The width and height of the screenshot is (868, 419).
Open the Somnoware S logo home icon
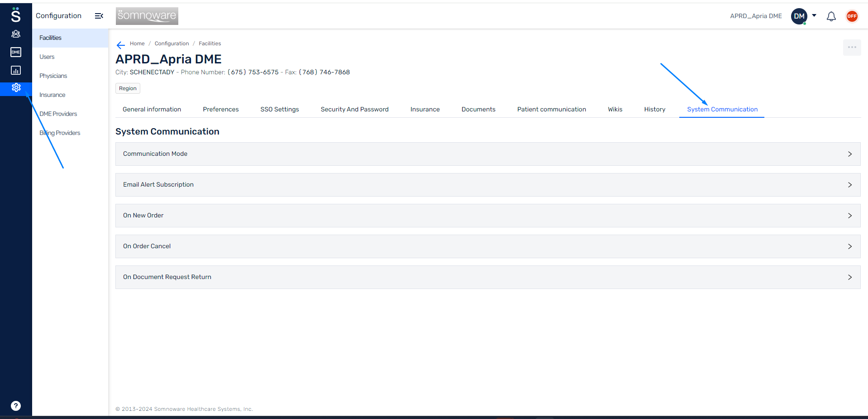click(16, 15)
